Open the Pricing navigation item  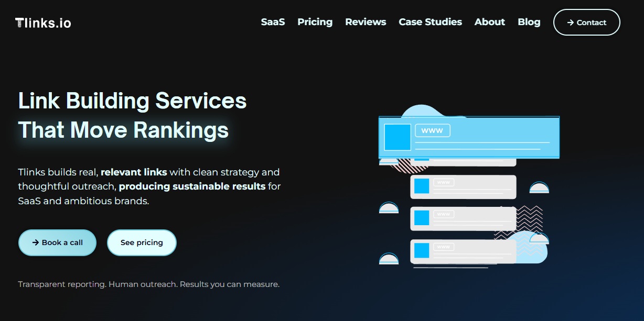pyautogui.click(x=315, y=22)
